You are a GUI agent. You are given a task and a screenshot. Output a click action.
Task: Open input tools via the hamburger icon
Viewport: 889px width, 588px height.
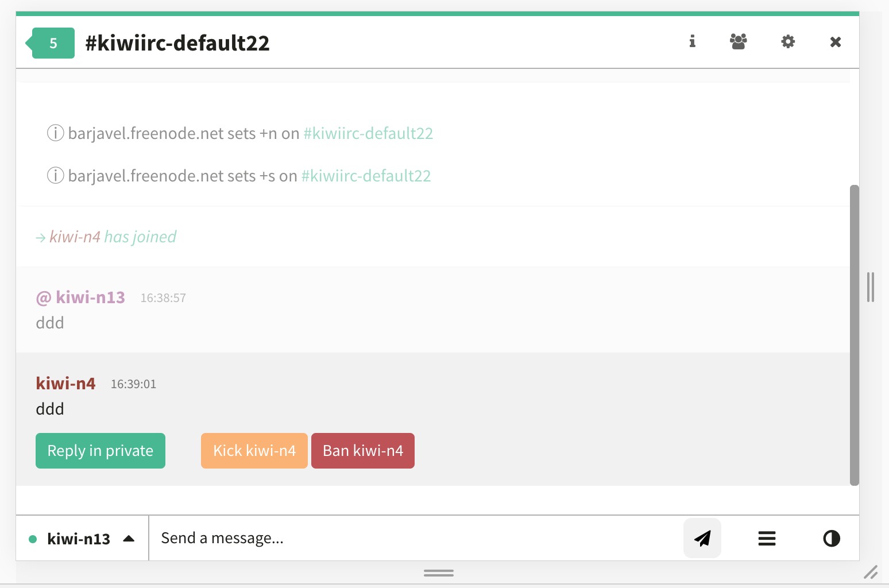tap(767, 538)
